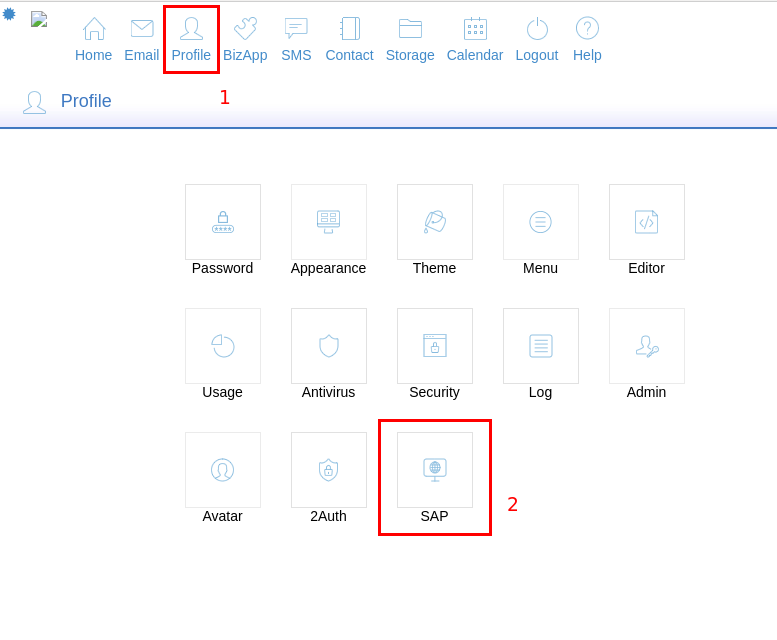This screenshot has width=777, height=640.
Task: Click the Logout text link
Action: (x=537, y=55)
